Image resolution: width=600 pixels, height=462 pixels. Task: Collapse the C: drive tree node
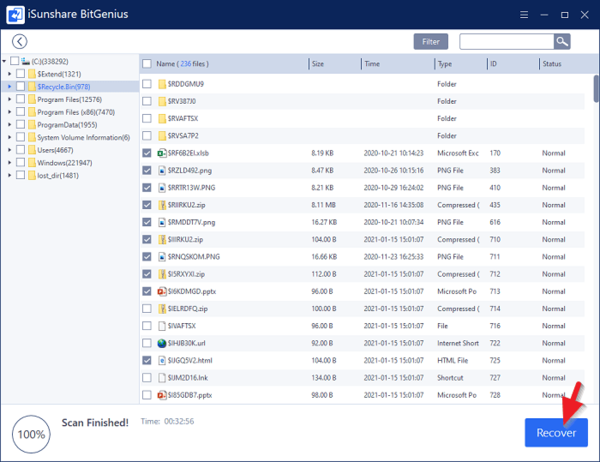click(x=4, y=61)
